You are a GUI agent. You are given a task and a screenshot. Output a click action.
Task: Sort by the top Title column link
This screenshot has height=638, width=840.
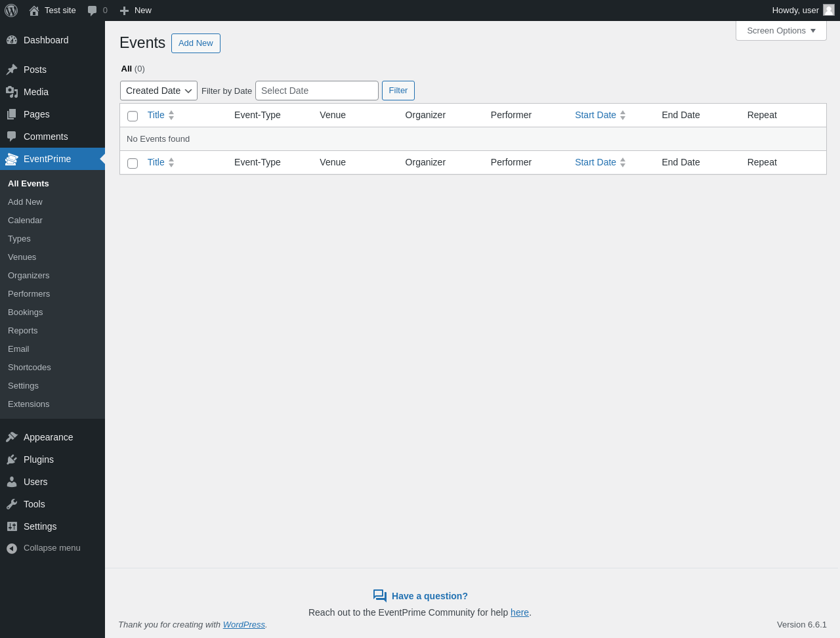tap(156, 115)
